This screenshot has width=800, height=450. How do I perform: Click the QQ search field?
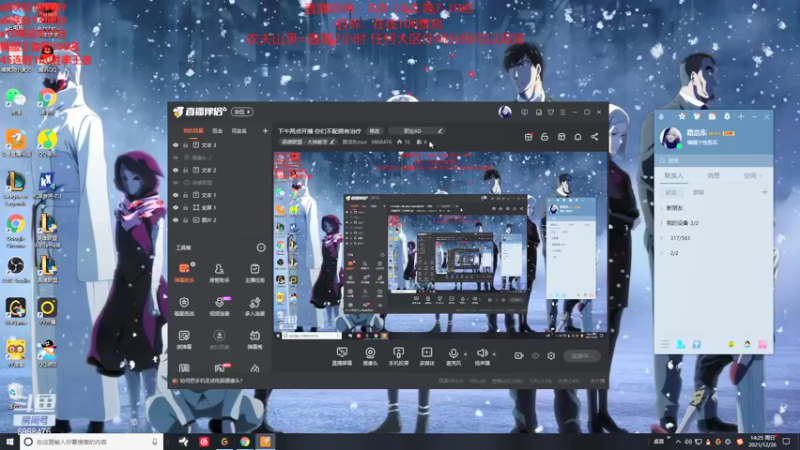pyautogui.click(x=714, y=161)
